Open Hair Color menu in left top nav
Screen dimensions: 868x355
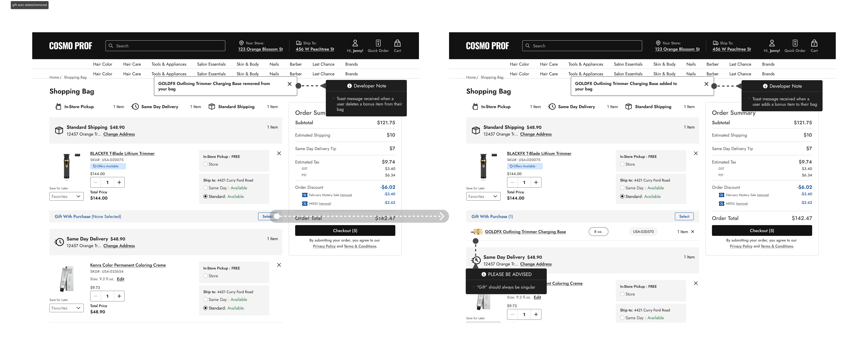102,64
